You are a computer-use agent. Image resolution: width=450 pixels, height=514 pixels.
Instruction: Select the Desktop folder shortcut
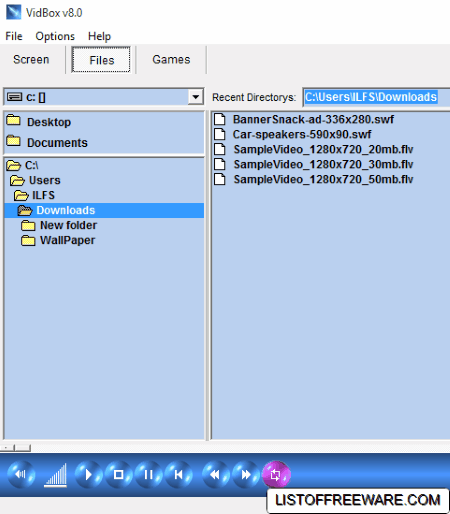[x=49, y=122]
